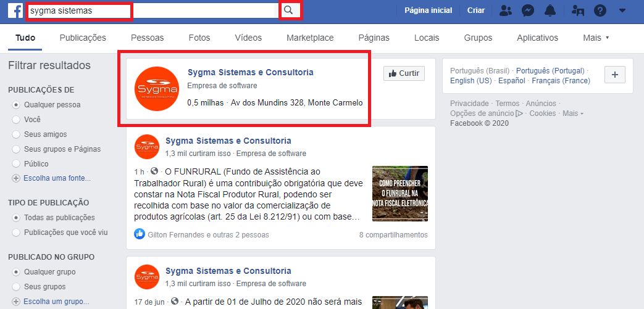Click the Curtir button
The width and height of the screenshot is (644, 309).
point(404,73)
